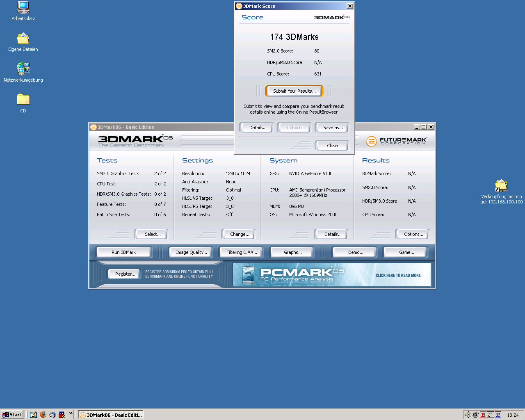The height and width of the screenshot is (420, 525).
Task: Open the Verknüpfung mit tmp shortcut icon
Action: coord(501,192)
